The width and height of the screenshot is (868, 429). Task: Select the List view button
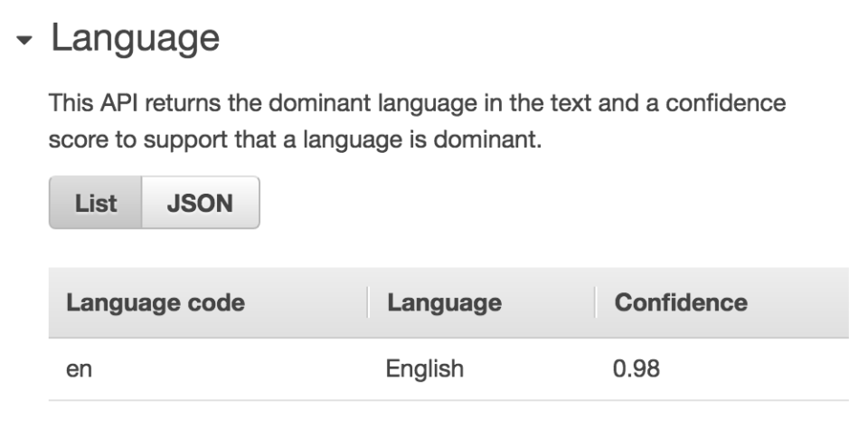(x=96, y=203)
